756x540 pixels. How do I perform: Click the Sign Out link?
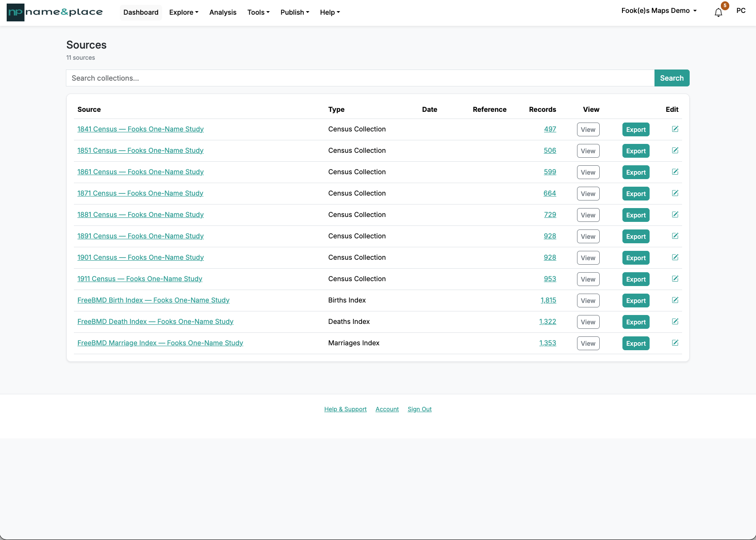tap(420, 409)
